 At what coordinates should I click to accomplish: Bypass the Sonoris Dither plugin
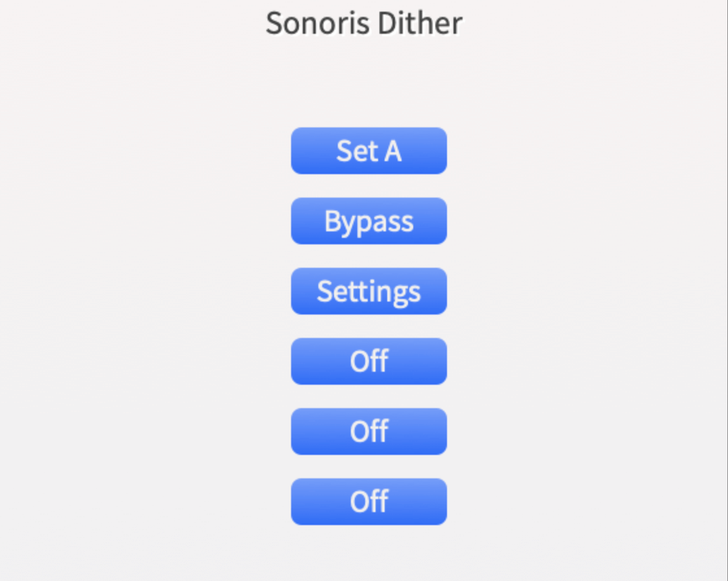click(369, 221)
